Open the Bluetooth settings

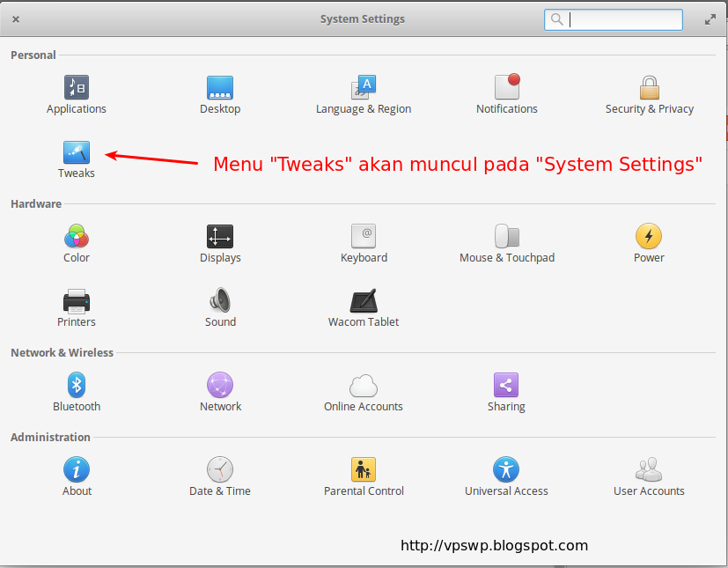pos(77,393)
